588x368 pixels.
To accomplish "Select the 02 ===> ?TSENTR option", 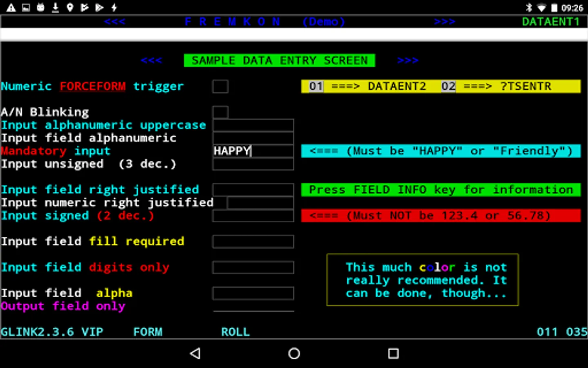I will 496,86.
